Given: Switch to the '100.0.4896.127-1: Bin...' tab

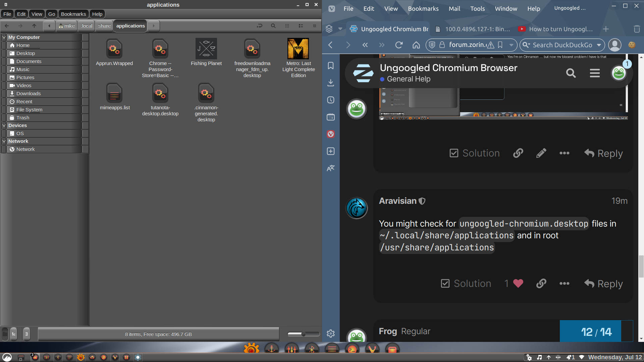Looking at the screenshot, I should tap(473, 29).
